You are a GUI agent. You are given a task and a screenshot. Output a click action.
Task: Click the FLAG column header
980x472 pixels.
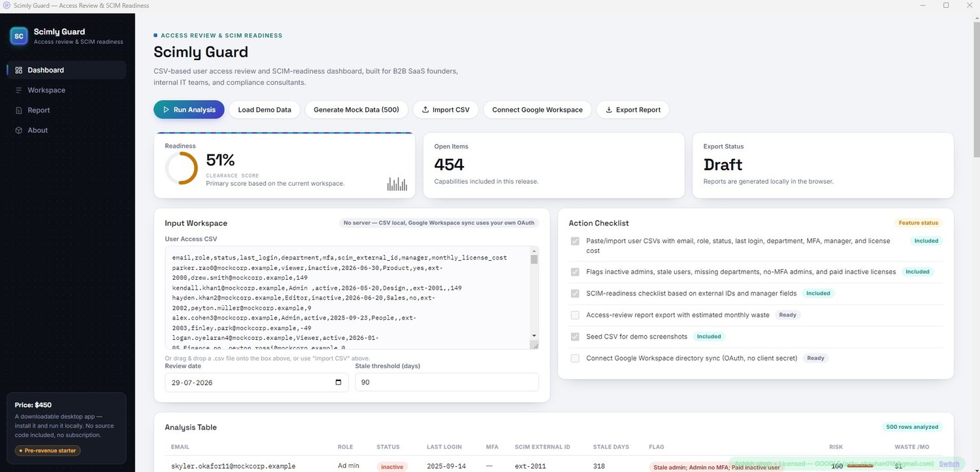pyautogui.click(x=657, y=447)
